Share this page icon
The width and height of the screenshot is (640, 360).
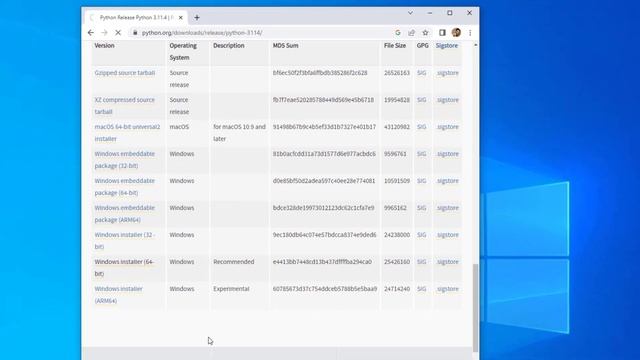411,33
